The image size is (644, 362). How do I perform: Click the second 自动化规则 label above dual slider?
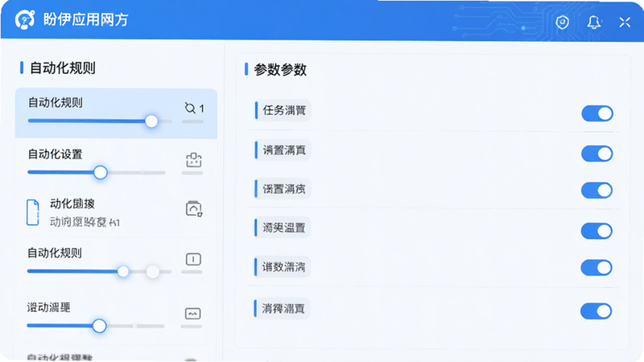click(x=55, y=253)
